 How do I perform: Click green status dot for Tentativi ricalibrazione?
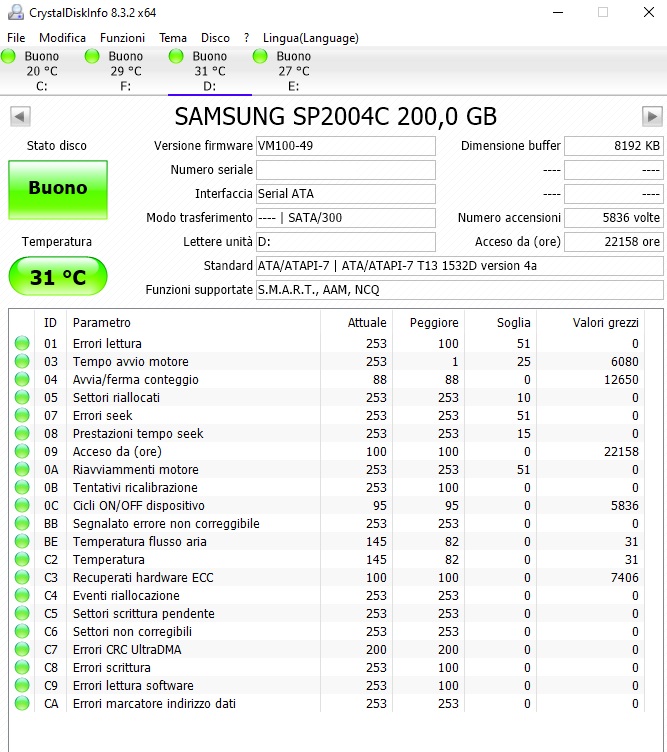click(x=22, y=487)
